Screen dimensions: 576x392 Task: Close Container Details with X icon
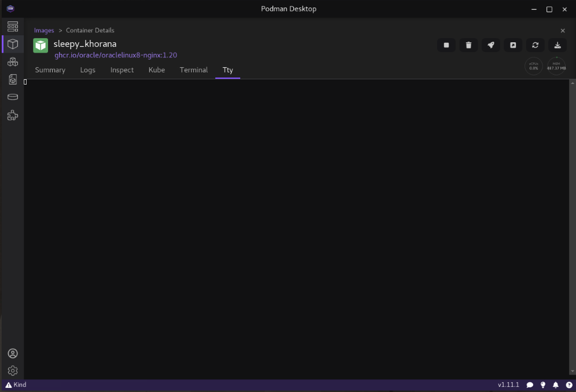(x=563, y=31)
